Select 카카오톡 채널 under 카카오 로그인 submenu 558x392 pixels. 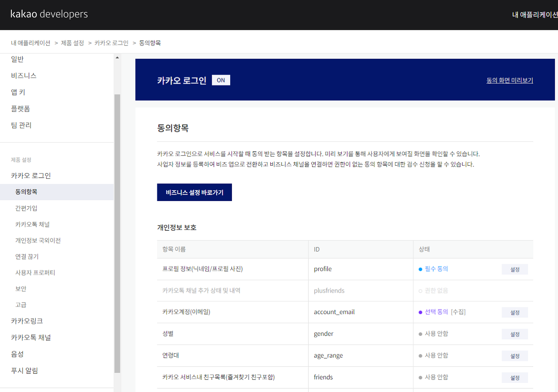click(x=32, y=224)
